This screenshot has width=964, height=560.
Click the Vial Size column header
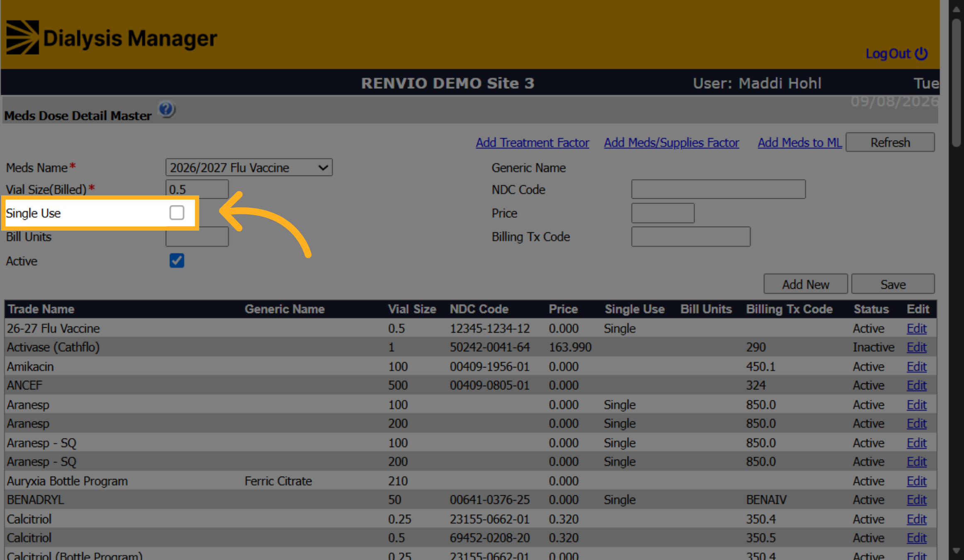412,309
